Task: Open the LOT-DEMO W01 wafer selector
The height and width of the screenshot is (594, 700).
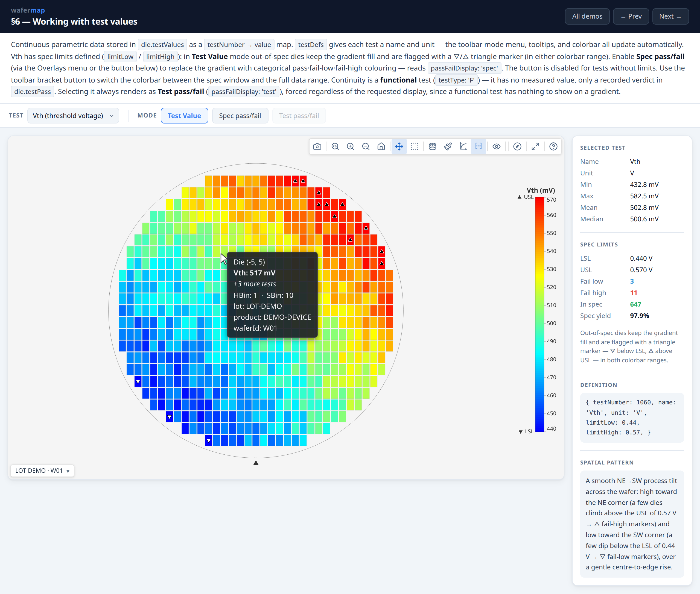Action: point(42,471)
